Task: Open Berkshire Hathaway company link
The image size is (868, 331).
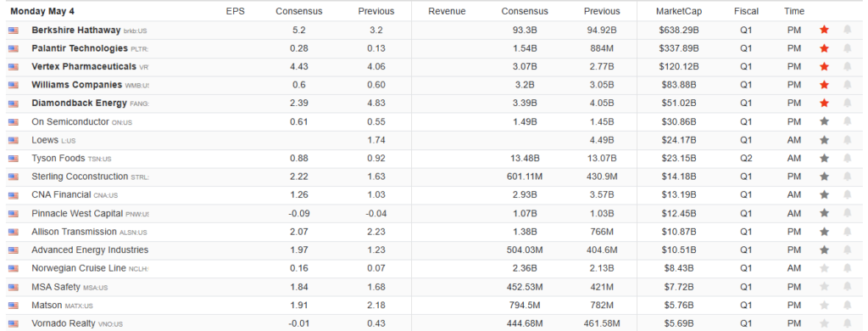Action: click(x=75, y=30)
